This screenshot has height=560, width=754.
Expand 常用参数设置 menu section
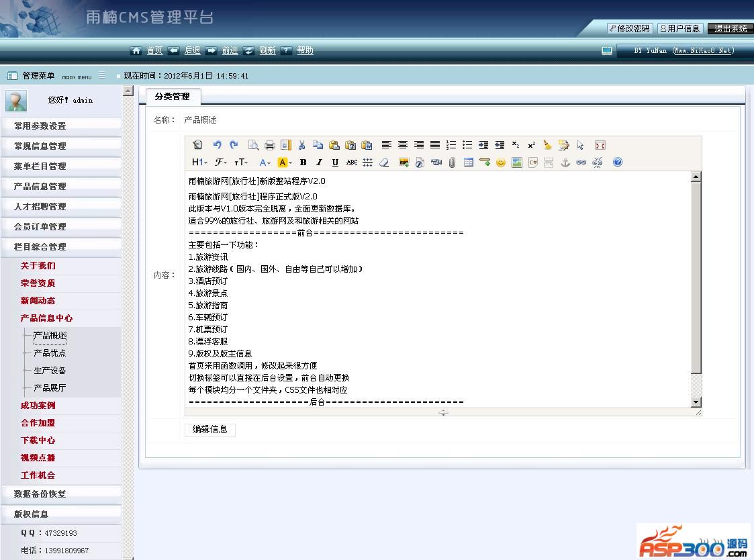60,126
